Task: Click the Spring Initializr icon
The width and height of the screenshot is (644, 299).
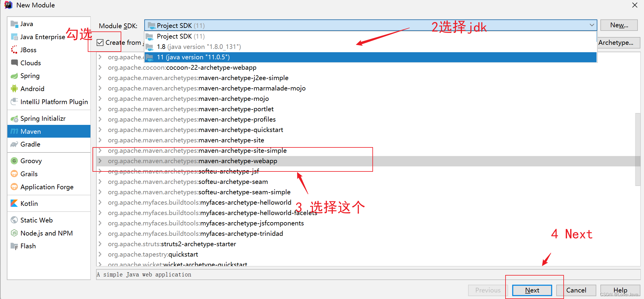Action: click(x=14, y=119)
